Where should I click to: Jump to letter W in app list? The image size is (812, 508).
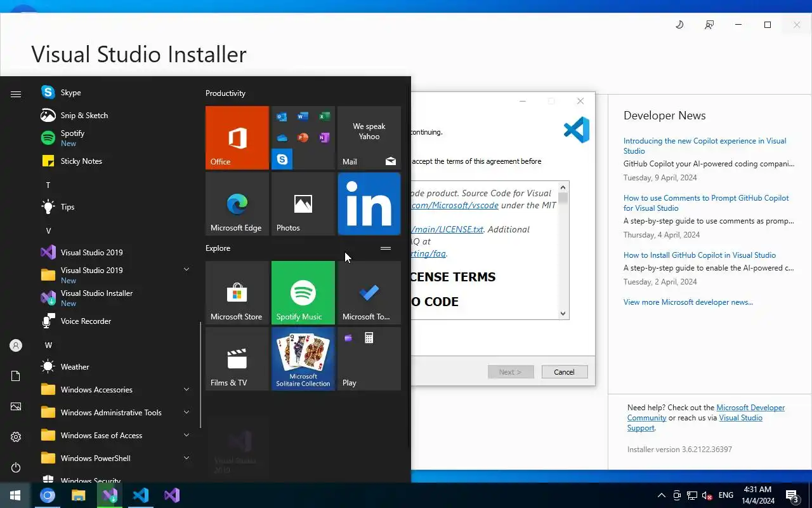[48, 345]
